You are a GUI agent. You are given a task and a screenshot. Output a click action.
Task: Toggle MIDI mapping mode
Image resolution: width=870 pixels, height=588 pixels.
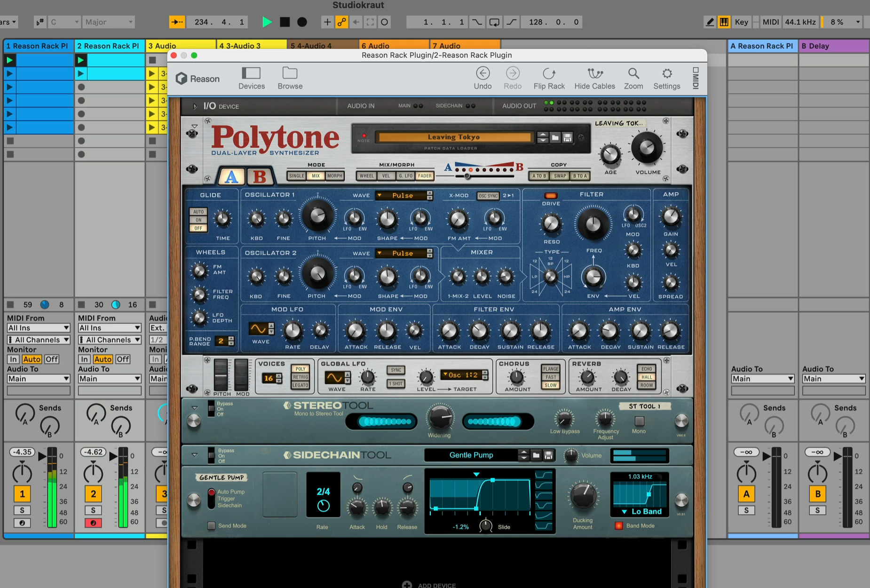coord(770,22)
